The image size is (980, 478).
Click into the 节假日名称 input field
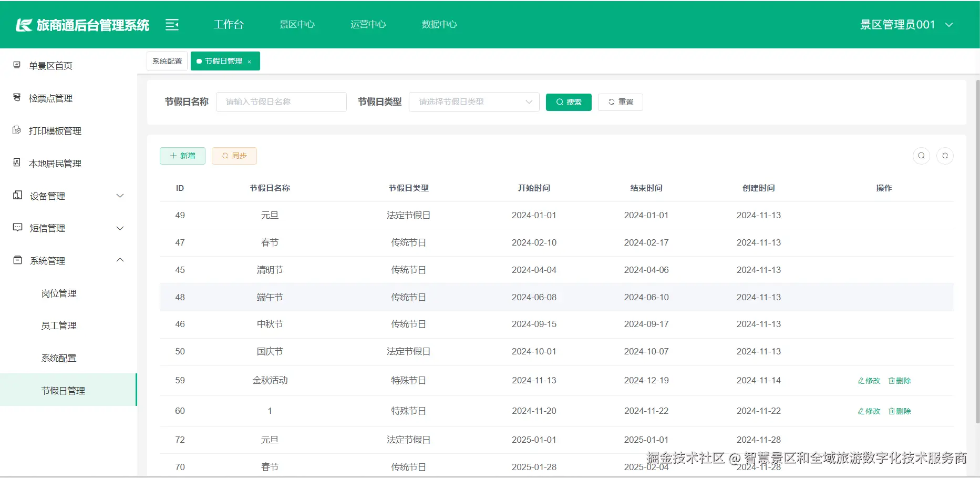click(281, 101)
